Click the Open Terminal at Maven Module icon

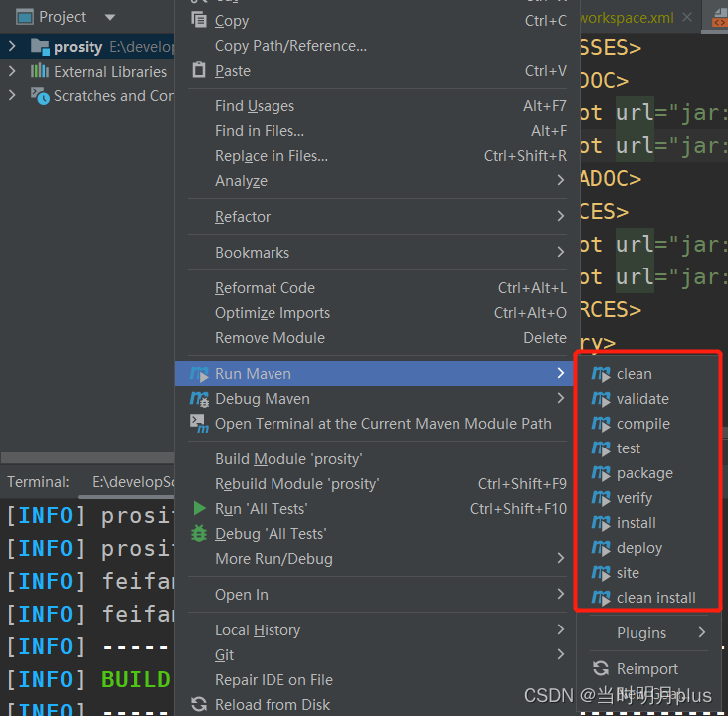199,424
